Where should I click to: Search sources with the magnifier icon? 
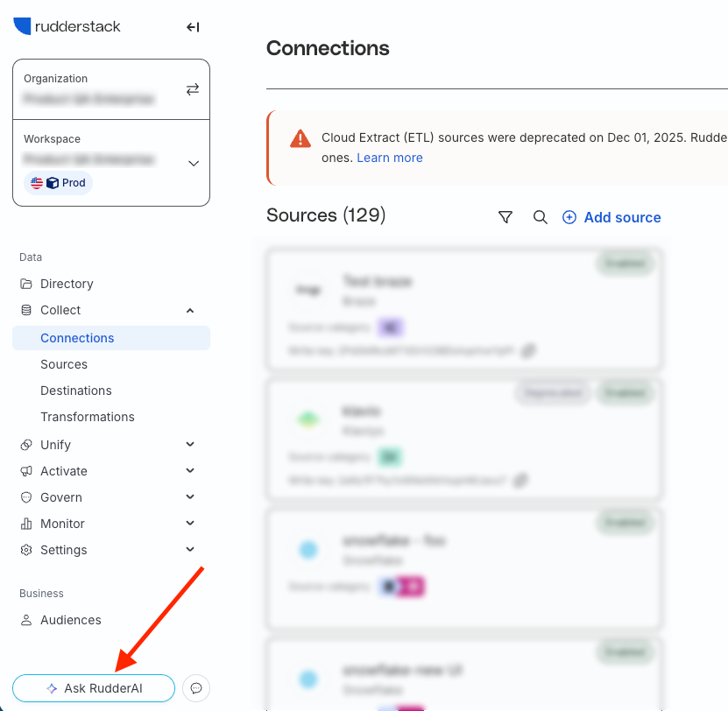click(540, 217)
